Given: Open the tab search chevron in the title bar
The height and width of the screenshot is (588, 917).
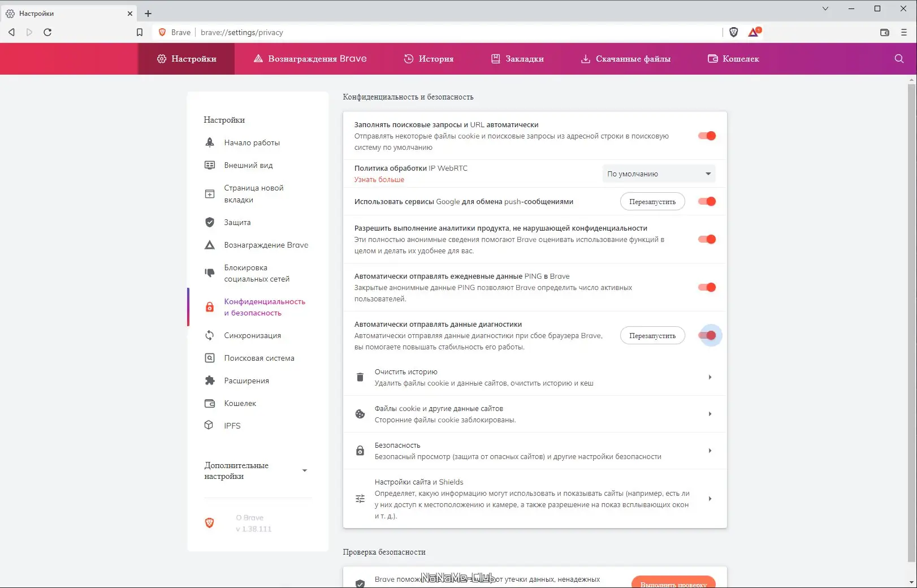Looking at the screenshot, I should (825, 8).
